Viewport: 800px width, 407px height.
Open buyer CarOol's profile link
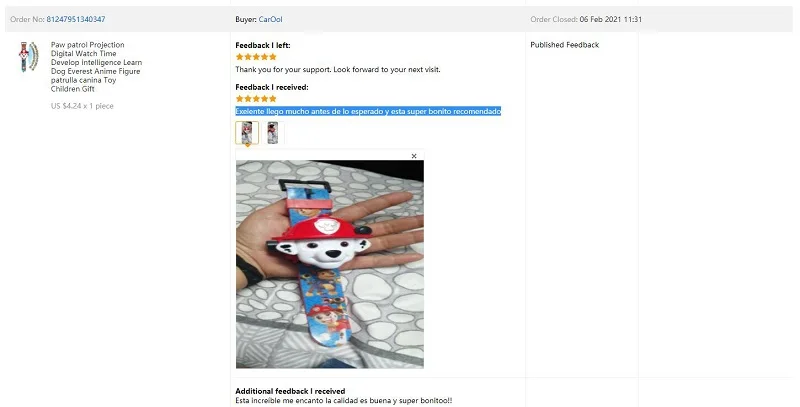270,19
